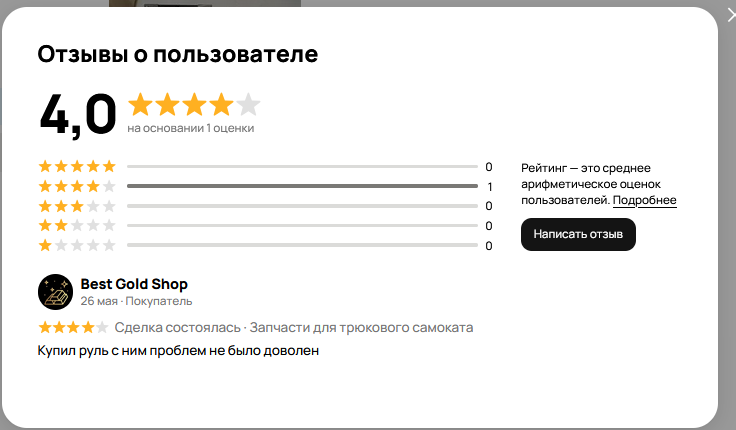Select the one-star rating row stars
This screenshot has width=736, height=430.
(x=77, y=246)
